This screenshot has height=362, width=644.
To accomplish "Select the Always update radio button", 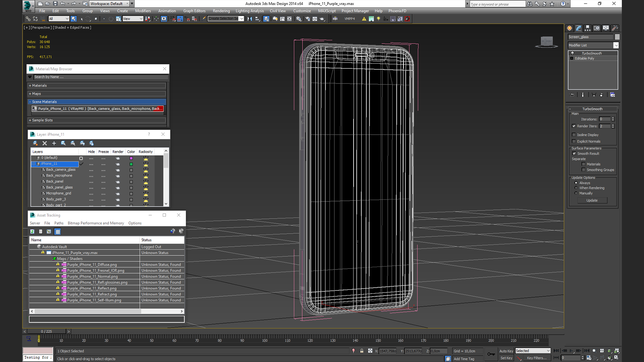I will [576, 183].
